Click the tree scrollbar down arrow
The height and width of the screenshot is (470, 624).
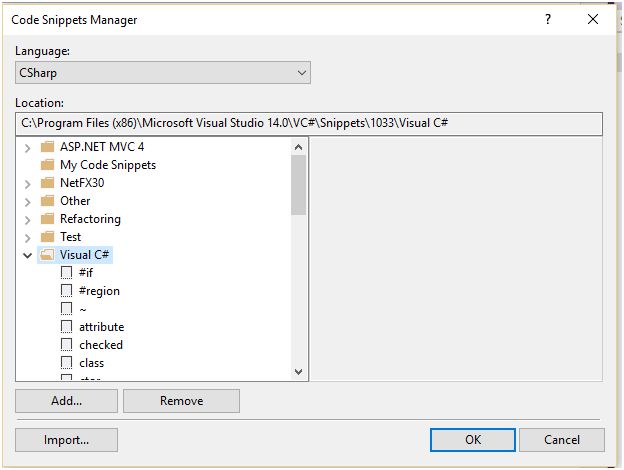[x=298, y=372]
